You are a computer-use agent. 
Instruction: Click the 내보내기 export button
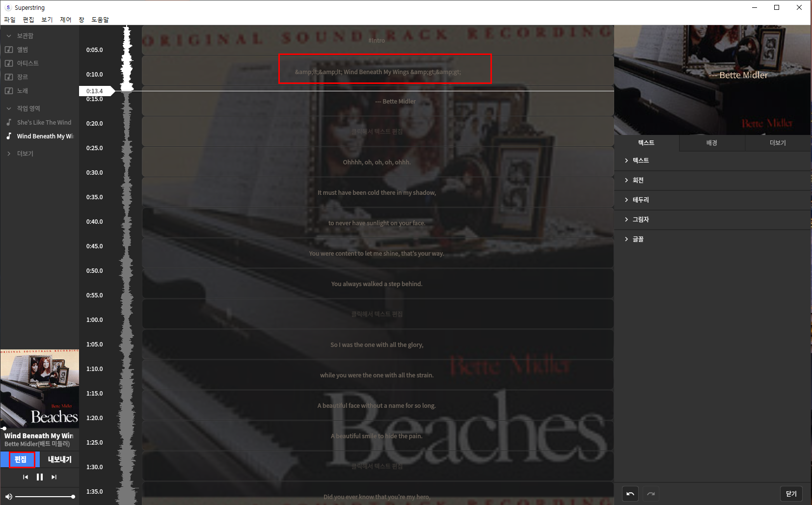pos(59,459)
